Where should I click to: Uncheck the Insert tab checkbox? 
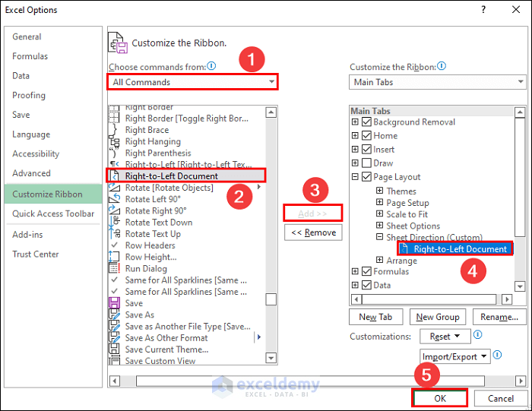366,149
